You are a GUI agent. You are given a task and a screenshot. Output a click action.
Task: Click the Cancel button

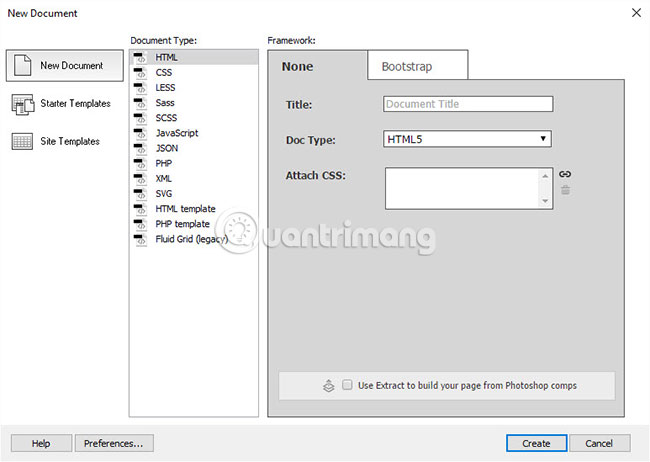599,443
